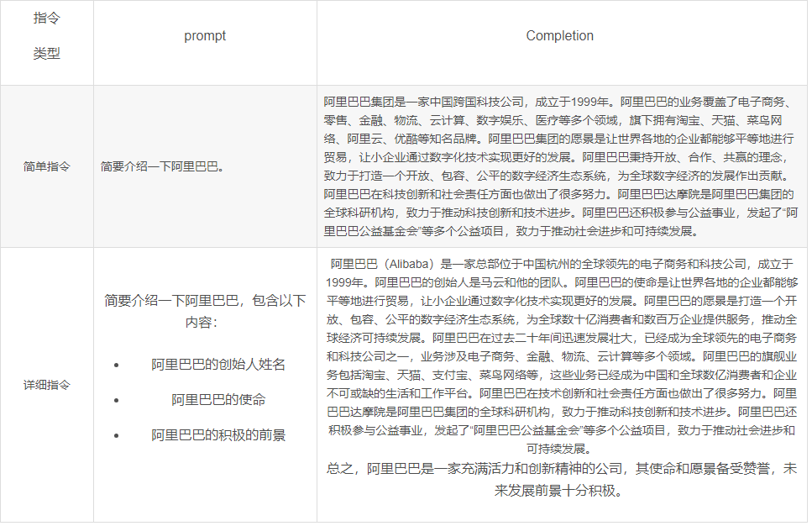Click the prompt text "简要介绍一下阿里巴巴，包含以下内容："
The height and width of the screenshot is (526, 812).
[x=205, y=311]
